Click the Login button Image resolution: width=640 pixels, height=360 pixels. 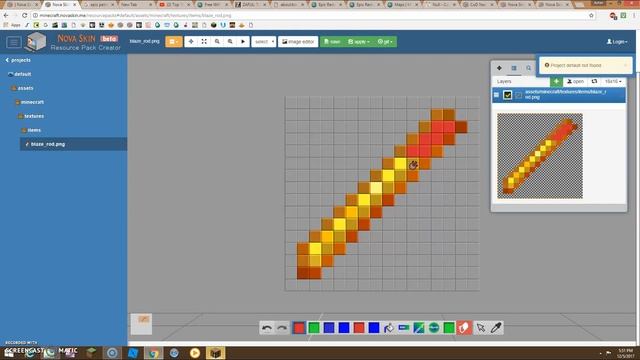click(x=617, y=42)
